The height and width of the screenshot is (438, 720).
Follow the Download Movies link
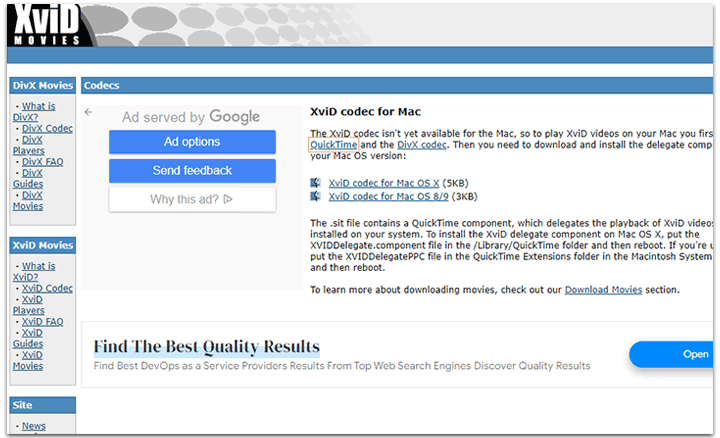(x=603, y=290)
